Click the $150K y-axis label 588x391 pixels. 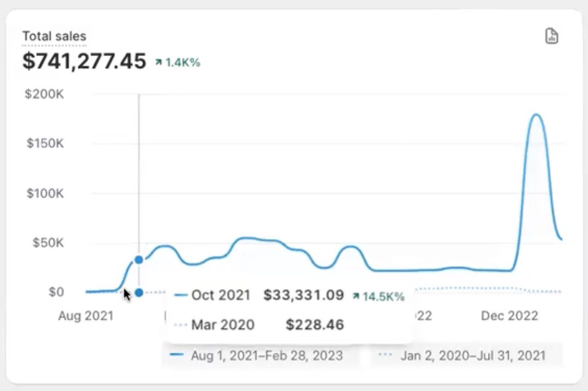(44, 144)
